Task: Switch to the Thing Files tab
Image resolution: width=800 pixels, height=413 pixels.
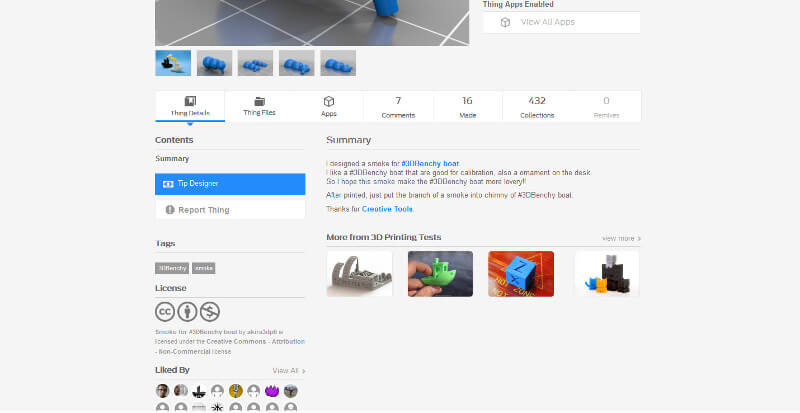Action: (259, 106)
